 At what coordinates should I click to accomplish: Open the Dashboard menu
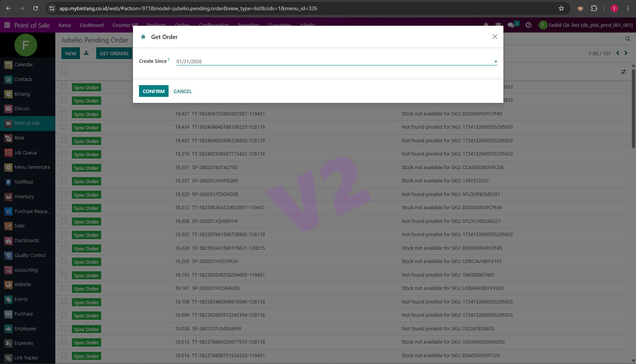point(92,25)
